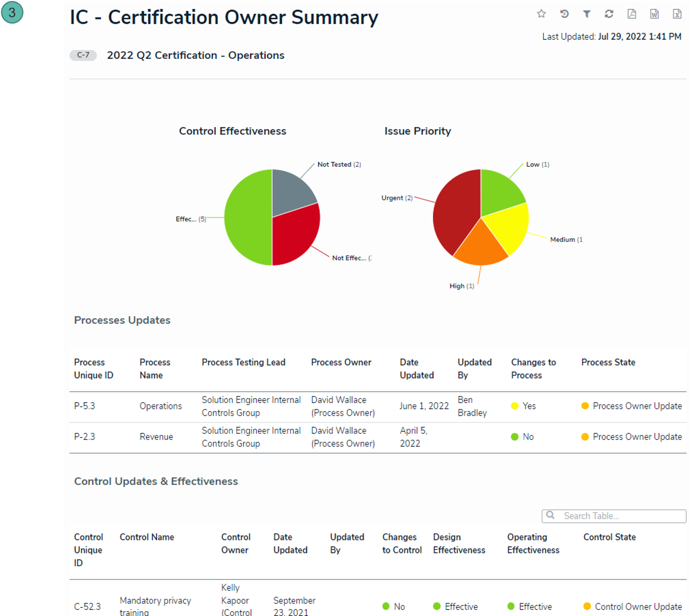Screen dimensions: 690x616
Task: Open control C-52.3 row
Action: pyautogui.click(x=87, y=606)
